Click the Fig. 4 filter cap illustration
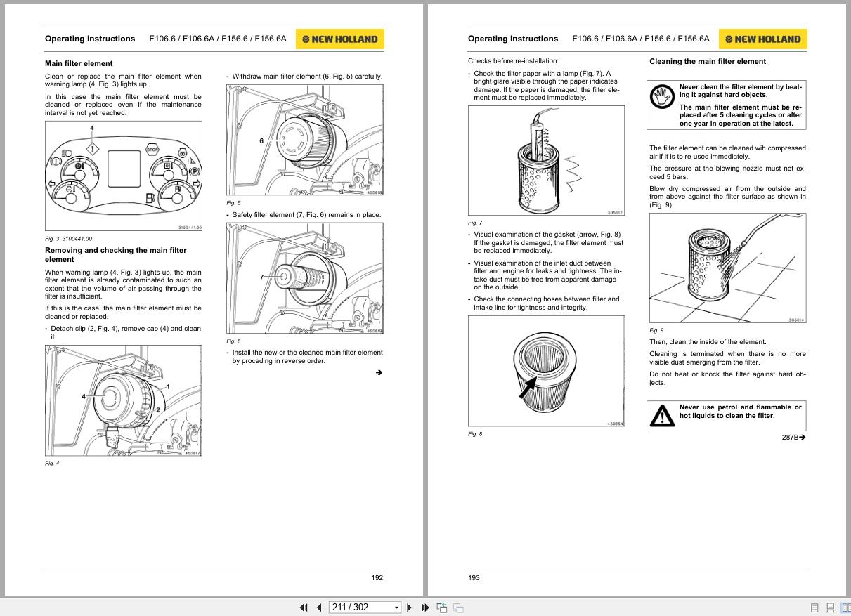The height and width of the screenshot is (616, 851). [124, 401]
